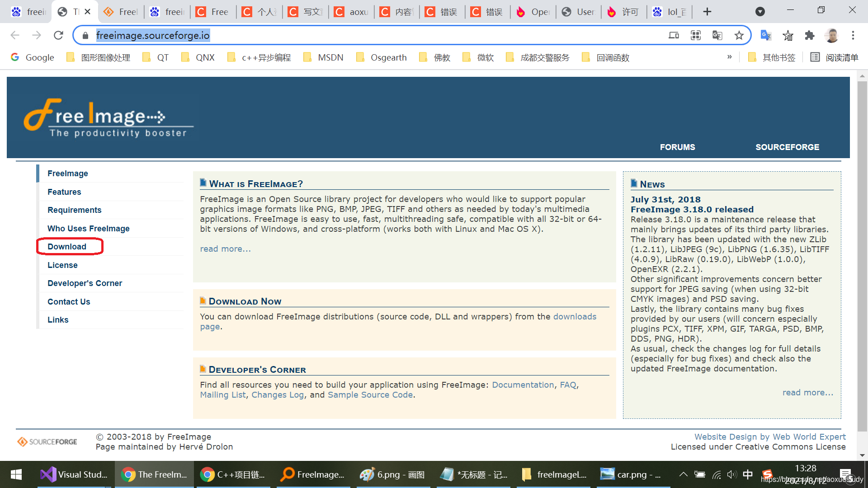Follow the Documentation link
Image resolution: width=868 pixels, height=488 pixels.
click(x=523, y=385)
